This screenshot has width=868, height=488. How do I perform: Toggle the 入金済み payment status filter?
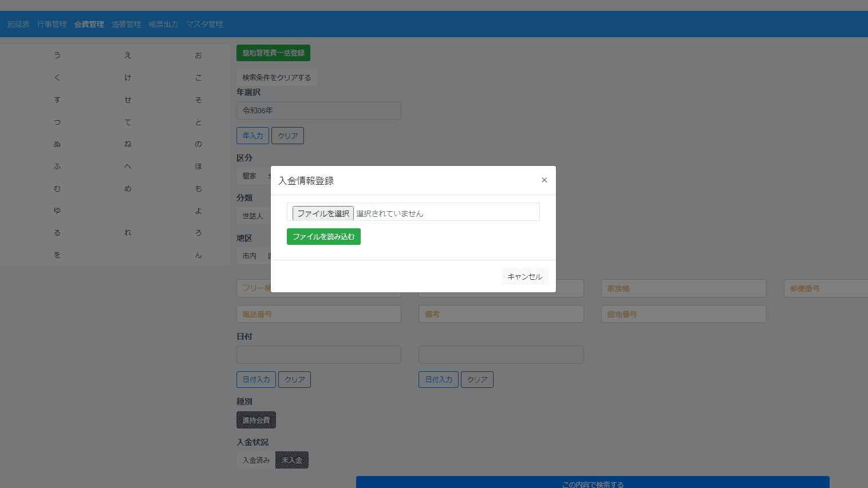[x=256, y=460]
